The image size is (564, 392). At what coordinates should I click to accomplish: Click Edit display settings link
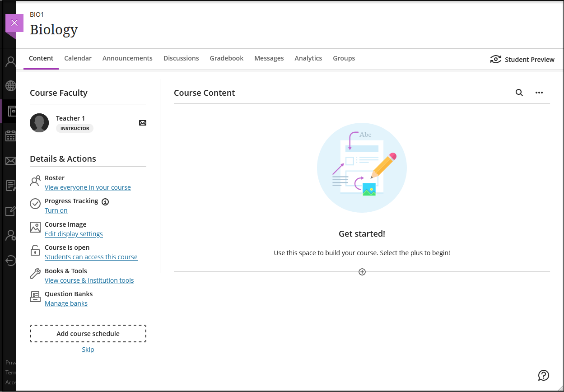coord(74,234)
